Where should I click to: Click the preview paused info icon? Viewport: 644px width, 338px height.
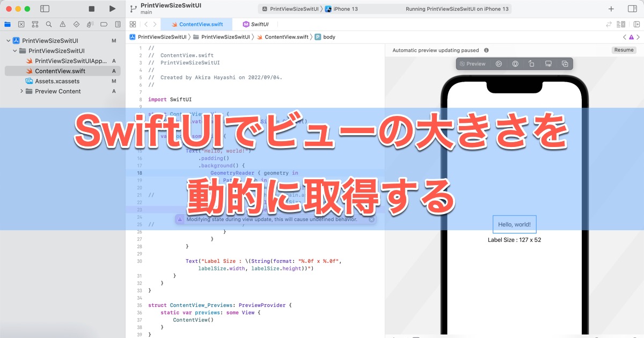pos(486,50)
